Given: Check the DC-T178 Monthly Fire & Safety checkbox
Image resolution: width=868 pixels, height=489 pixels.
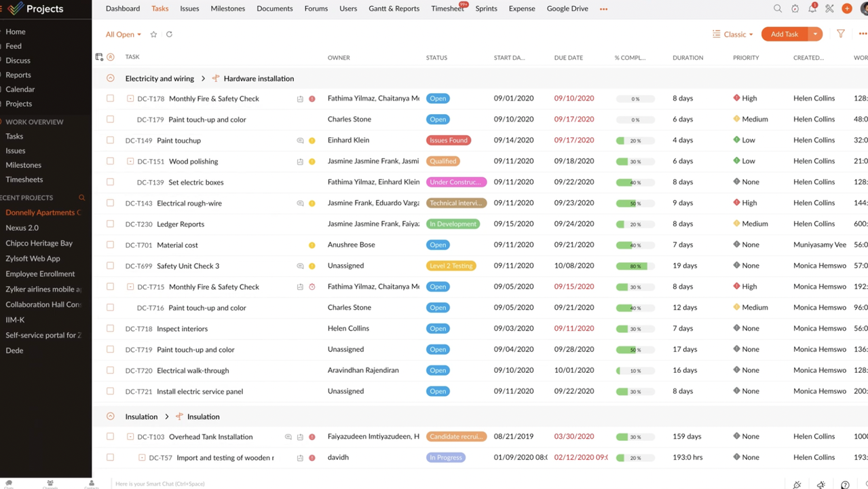Looking at the screenshot, I should point(110,98).
